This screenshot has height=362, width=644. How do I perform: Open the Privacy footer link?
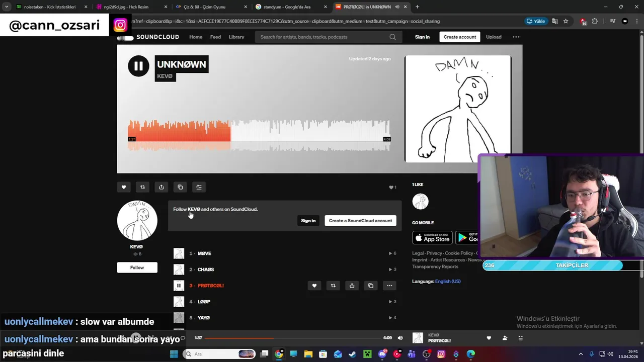click(x=434, y=253)
